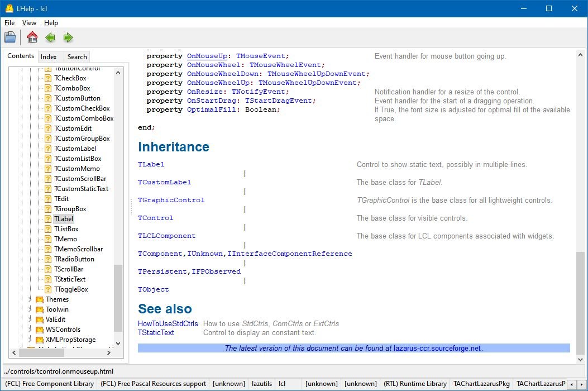Navigate forward with the right green arrow
Viewport: 588px width, 391px height.
tap(68, 37)
